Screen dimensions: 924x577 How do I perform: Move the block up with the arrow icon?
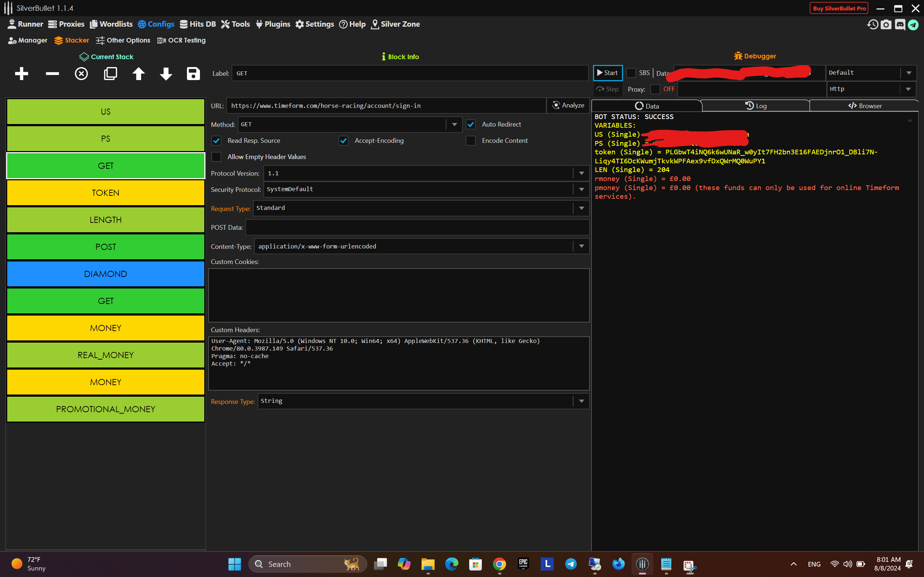point(138,73)
